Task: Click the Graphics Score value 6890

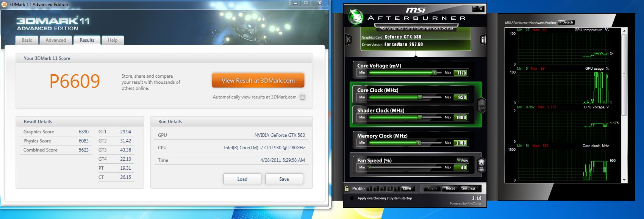Action: tap(84, 132)
